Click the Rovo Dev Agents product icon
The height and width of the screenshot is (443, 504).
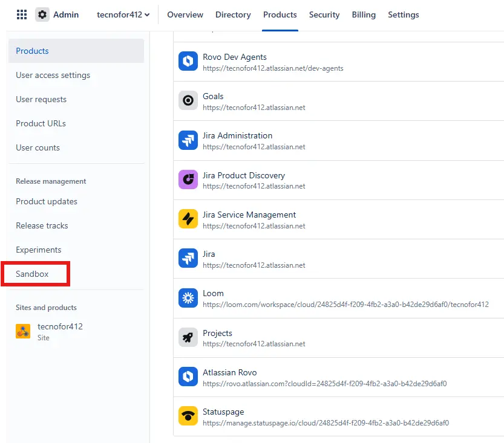pyautogui.click(x=188, y=61)
